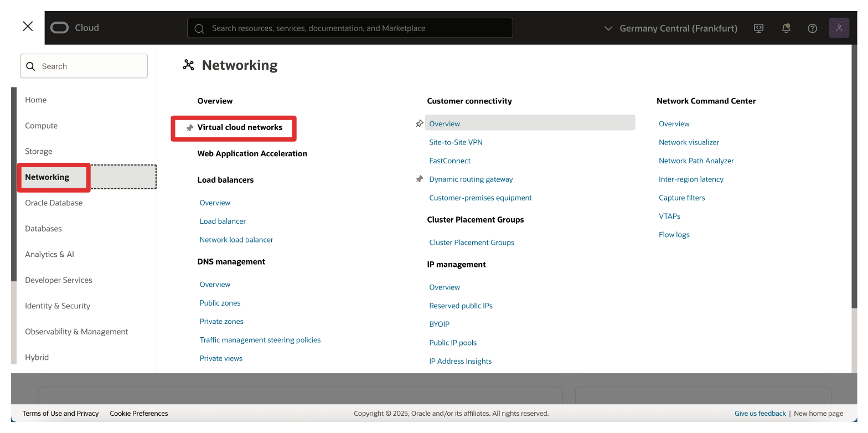Unpin Dynamic routing gateway

point(420,179)
